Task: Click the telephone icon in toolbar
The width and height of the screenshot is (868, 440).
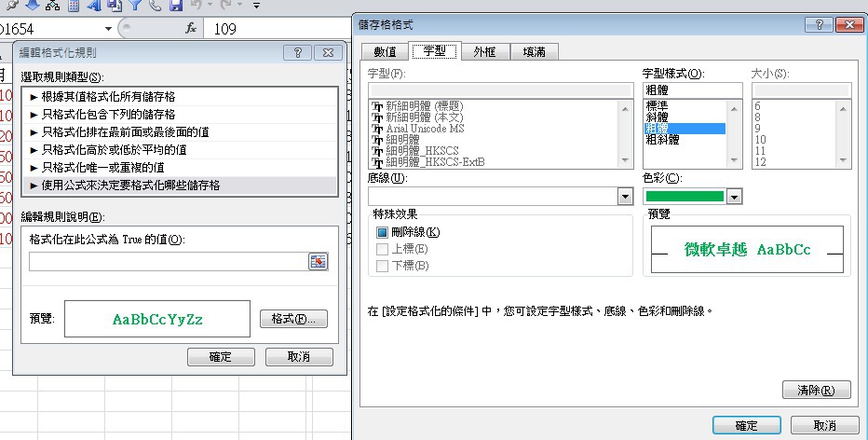Action: 156,5
